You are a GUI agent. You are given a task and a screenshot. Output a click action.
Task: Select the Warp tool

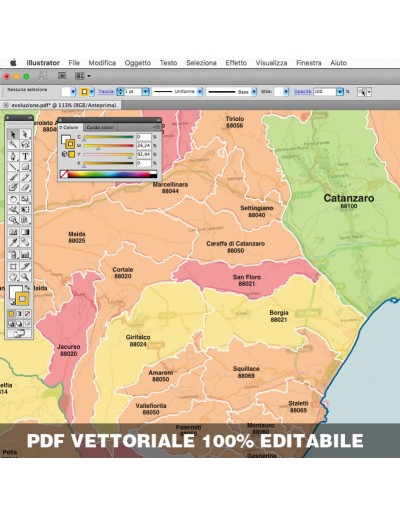13,209
